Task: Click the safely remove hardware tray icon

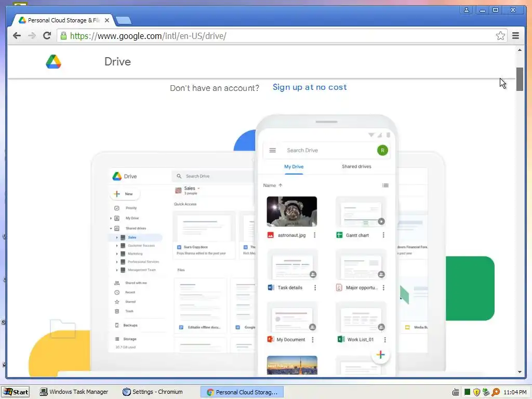Action: coord(486,392)
